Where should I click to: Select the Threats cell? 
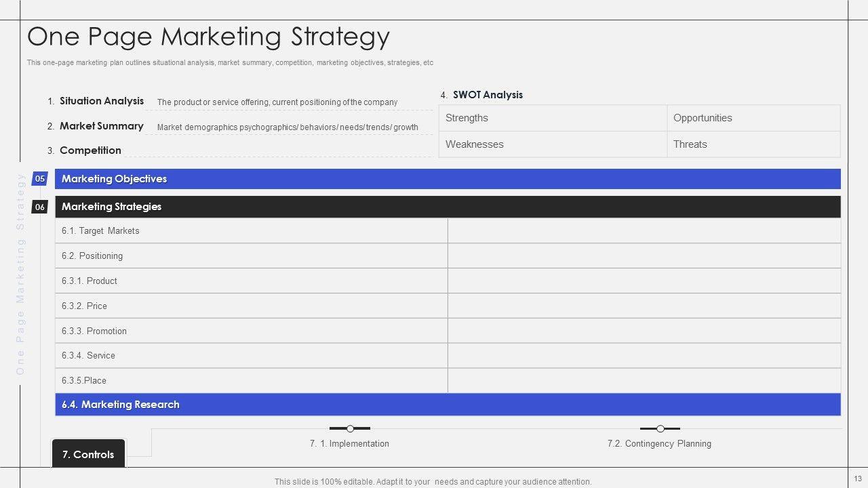[753, 144]
